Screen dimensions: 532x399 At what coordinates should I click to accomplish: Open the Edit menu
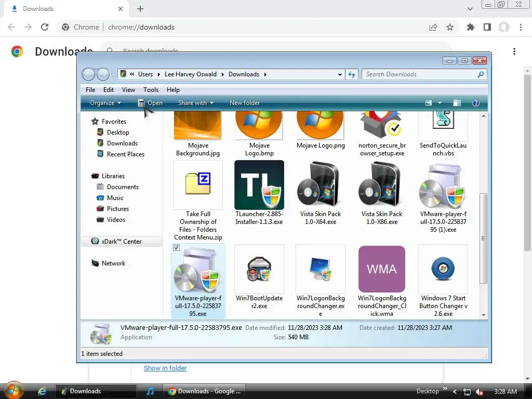point(109,89)
